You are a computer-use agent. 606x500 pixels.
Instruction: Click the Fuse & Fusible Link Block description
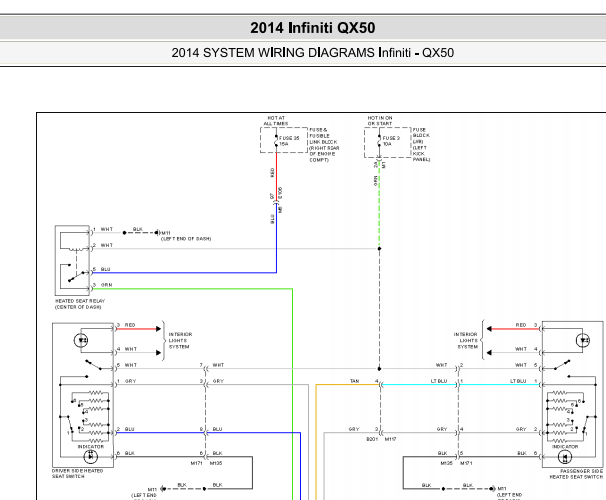click(324, 145)
